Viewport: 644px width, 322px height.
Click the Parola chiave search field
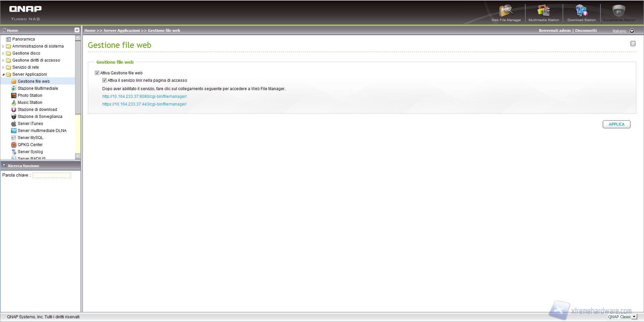pyautogui.click(x=51, y=175)
